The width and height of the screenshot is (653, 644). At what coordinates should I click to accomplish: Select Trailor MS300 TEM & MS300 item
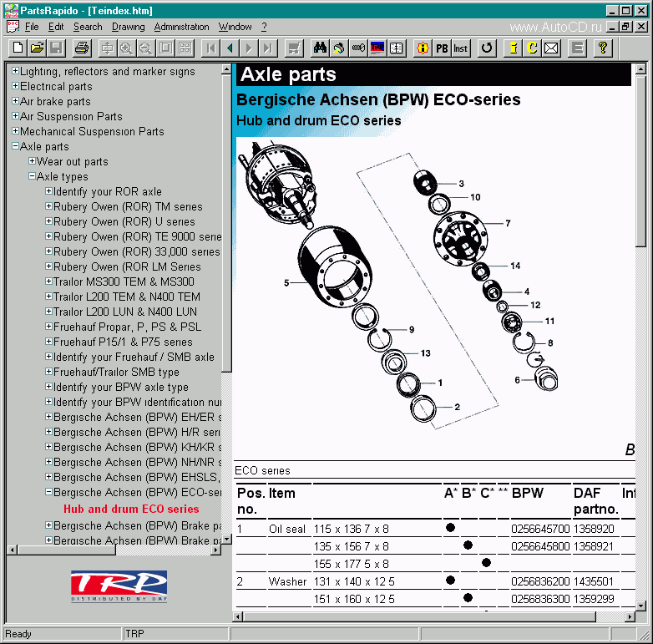(x=124, y=281)
